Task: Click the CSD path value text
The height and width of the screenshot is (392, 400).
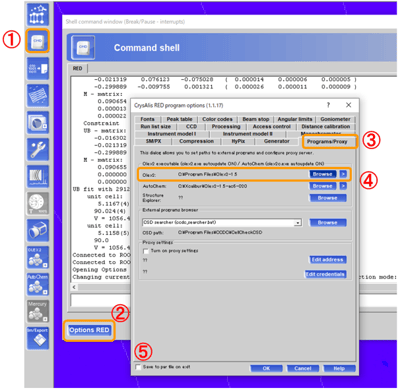Action: coord(220,232)
